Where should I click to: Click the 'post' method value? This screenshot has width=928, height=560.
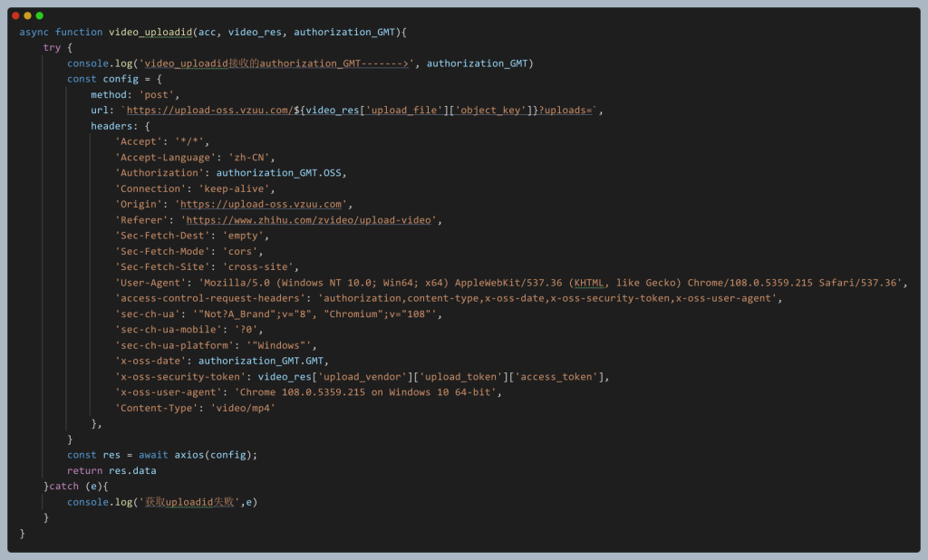pyautogui.click(x=159, y=94)
